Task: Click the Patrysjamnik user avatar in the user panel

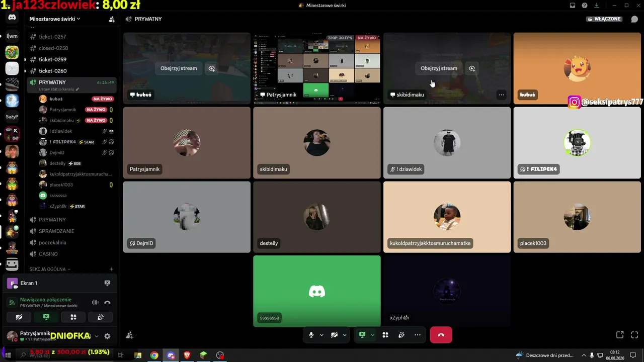Action: [12, 336]
